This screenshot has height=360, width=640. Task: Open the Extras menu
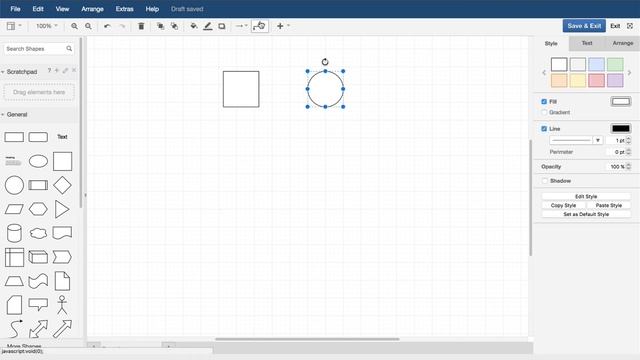(124, 9)
